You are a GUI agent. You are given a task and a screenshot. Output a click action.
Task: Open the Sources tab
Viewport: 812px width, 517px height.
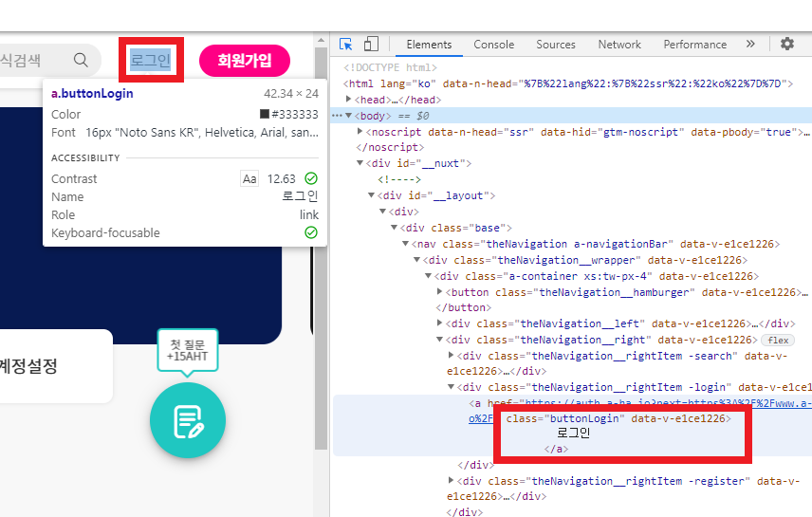[556, 45]
